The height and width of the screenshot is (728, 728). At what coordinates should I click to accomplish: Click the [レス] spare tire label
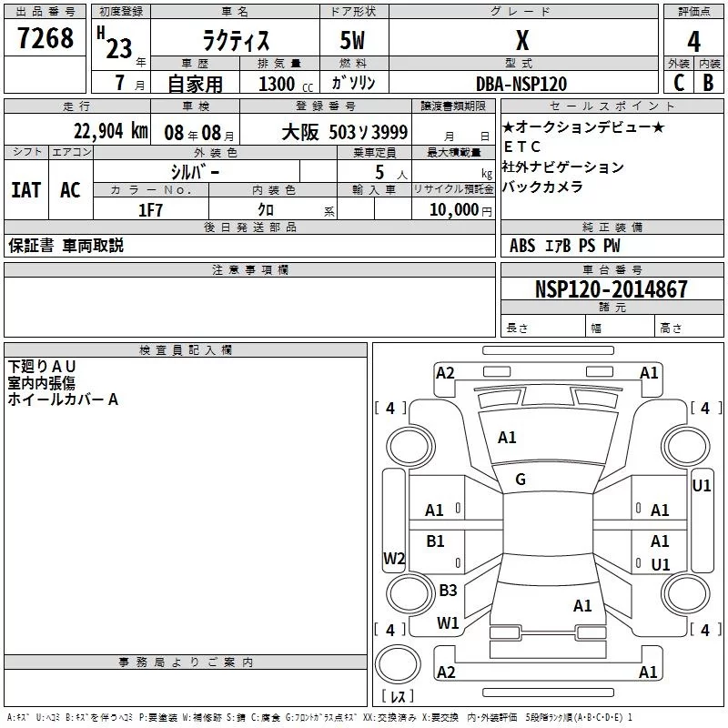click(398, 695)
